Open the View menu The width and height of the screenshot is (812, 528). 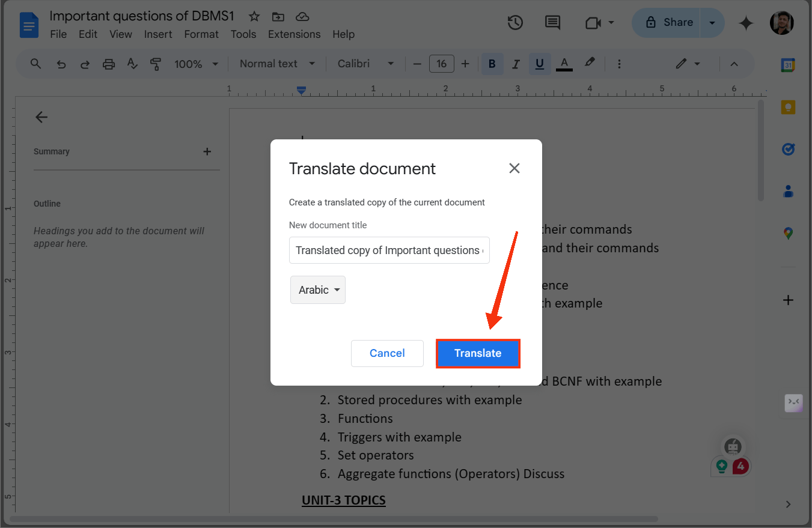click(120, 34)
